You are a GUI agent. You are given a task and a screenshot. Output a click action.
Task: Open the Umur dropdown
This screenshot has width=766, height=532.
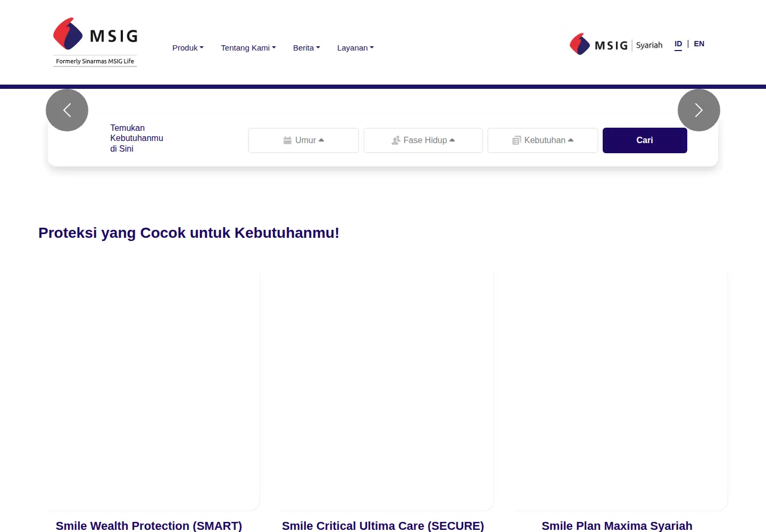(x=303, y=140)
